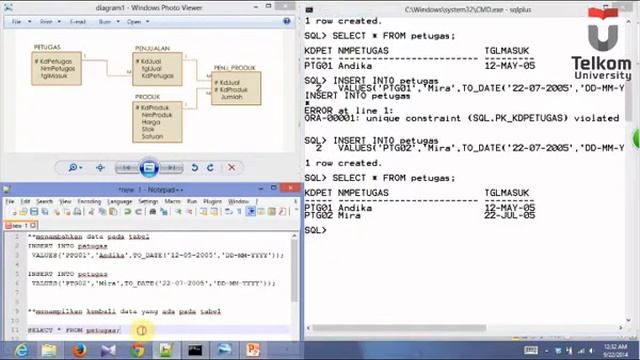Click volume icon in system tray
This screenshot has width=640, height=360.
click(591, 351)
